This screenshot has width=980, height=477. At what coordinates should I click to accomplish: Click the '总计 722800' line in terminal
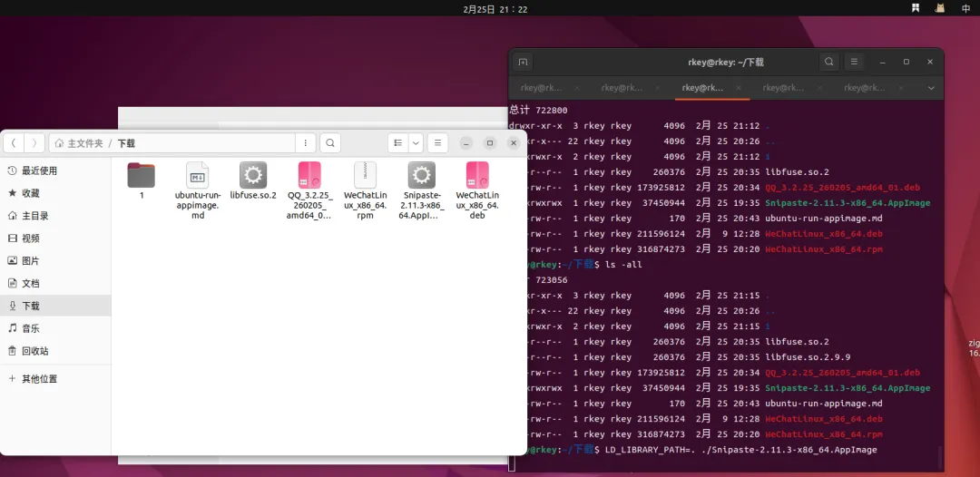539,111
